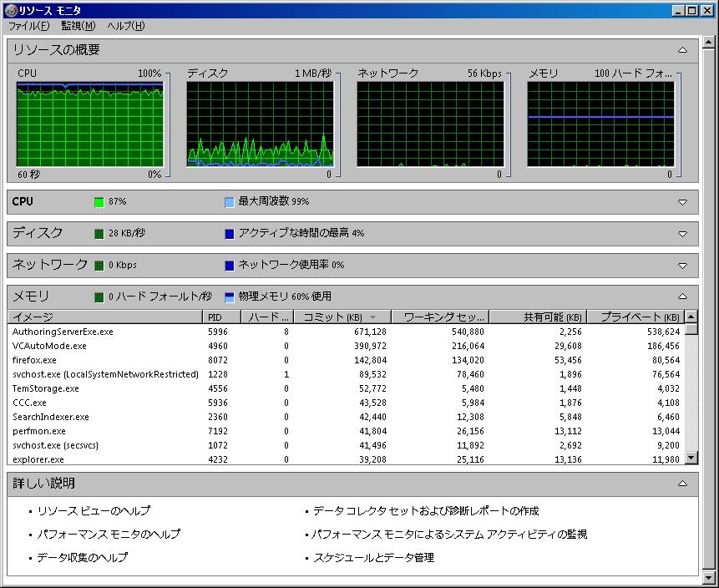719x588 pixels.
Task: Open the ファイル(F) menu
Action: [29, 26]
